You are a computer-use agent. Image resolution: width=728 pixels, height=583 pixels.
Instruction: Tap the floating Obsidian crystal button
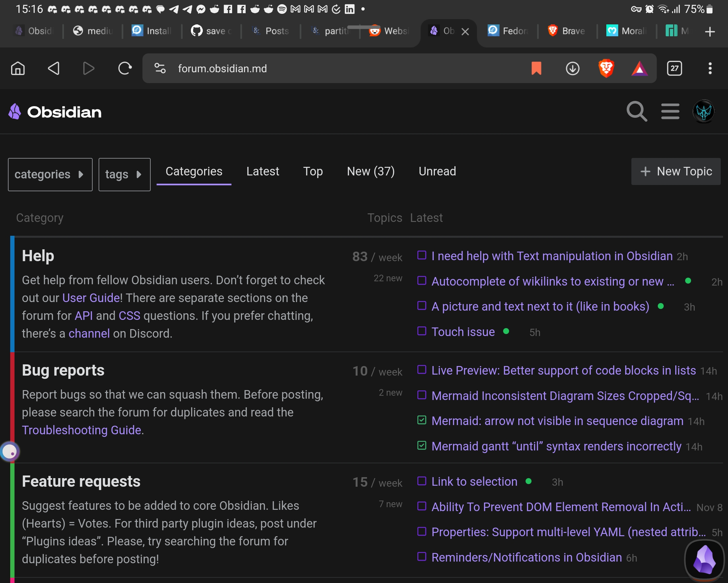(x=704, y=559)
